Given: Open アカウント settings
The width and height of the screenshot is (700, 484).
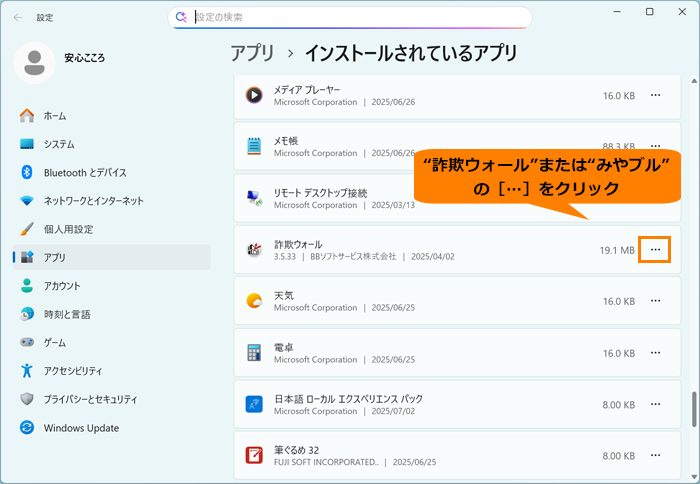Looking at the screenshot, I should pyautogui.click(x=112, y=286).
